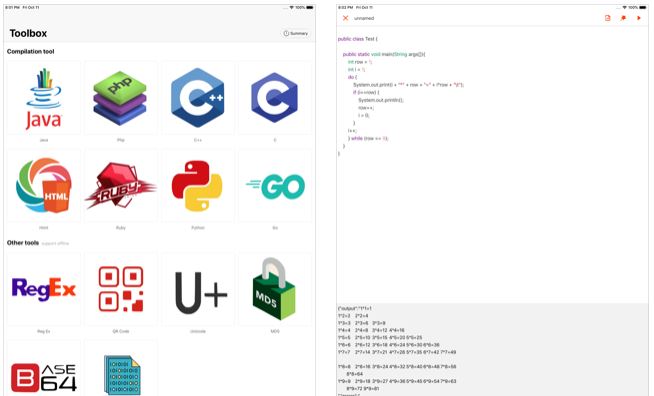Click the output panel first line '1*1=1'
Image resolution: width=654 pixels, height=396 pixels.
click(x=355, y=308)
